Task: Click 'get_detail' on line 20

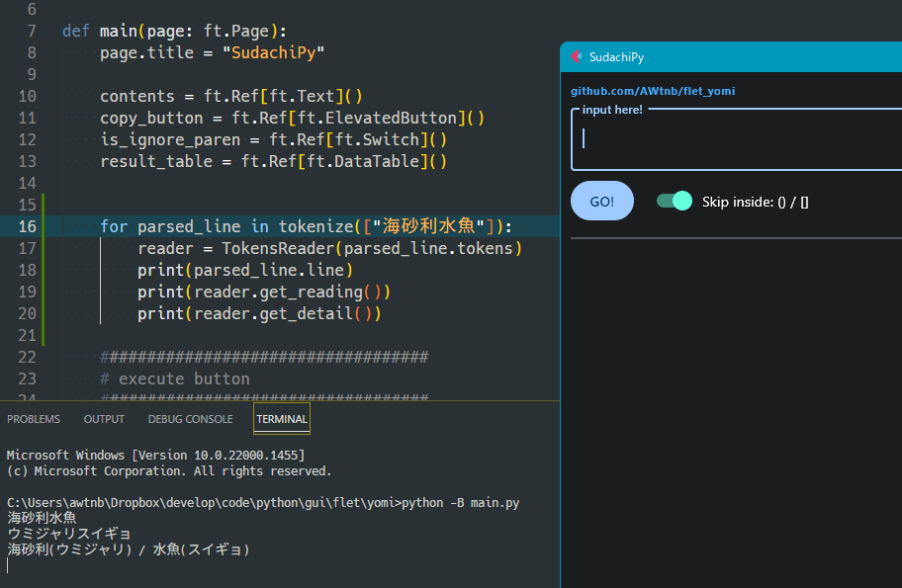Action: click(x=307, y=314)
